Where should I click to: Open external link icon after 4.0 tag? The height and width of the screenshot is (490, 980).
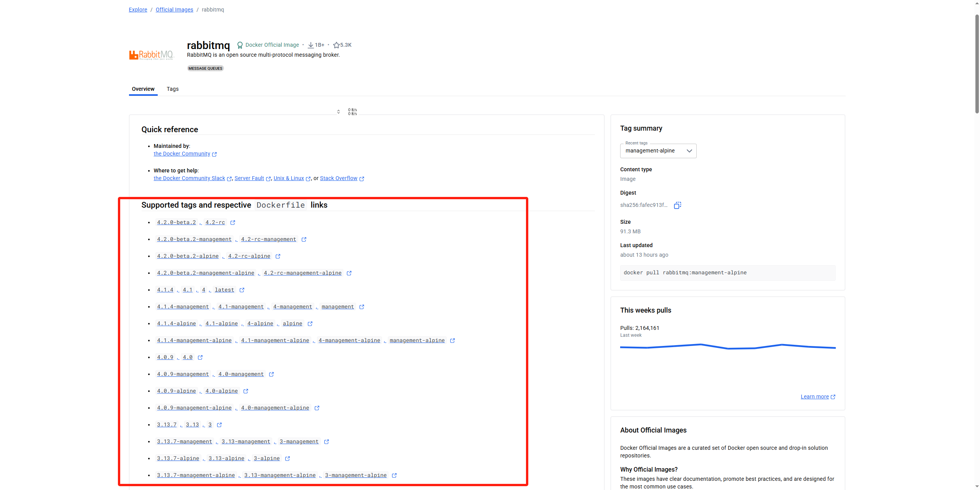coord(200,357)
